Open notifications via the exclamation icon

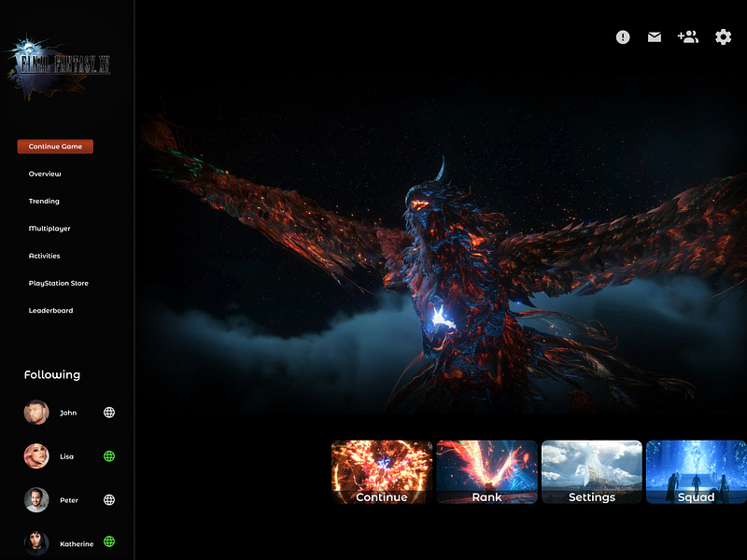click(622, 37)
